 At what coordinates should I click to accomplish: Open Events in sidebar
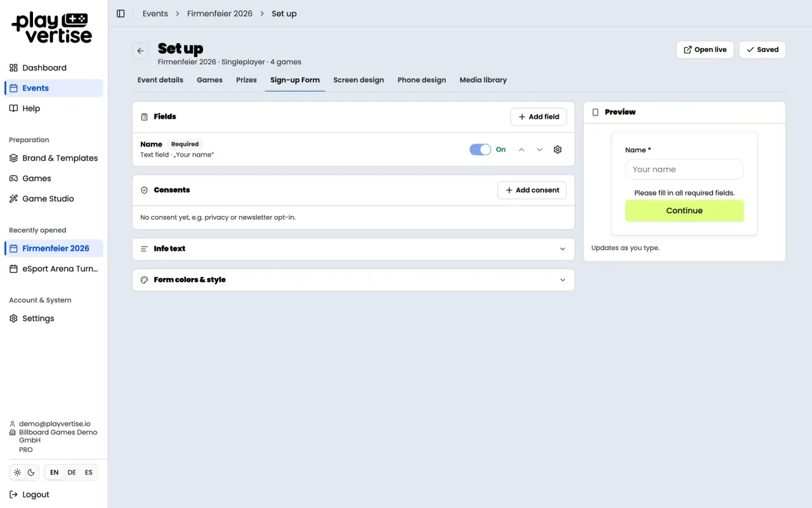pos(54,88)
